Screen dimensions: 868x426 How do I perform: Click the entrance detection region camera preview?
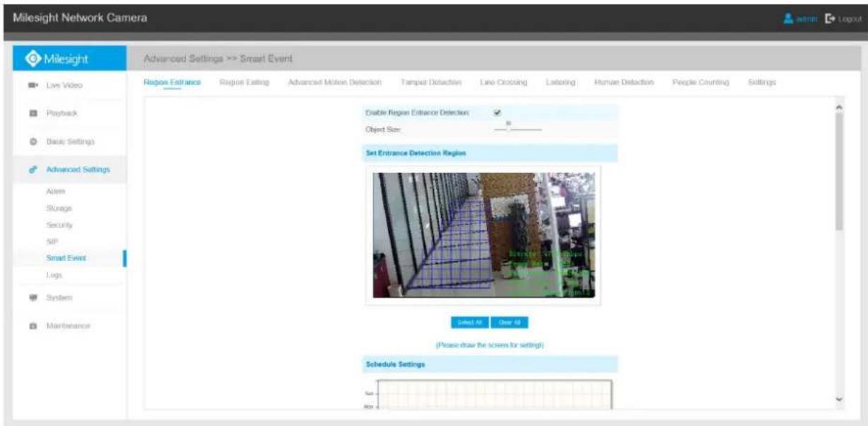[x=484, y=235]
